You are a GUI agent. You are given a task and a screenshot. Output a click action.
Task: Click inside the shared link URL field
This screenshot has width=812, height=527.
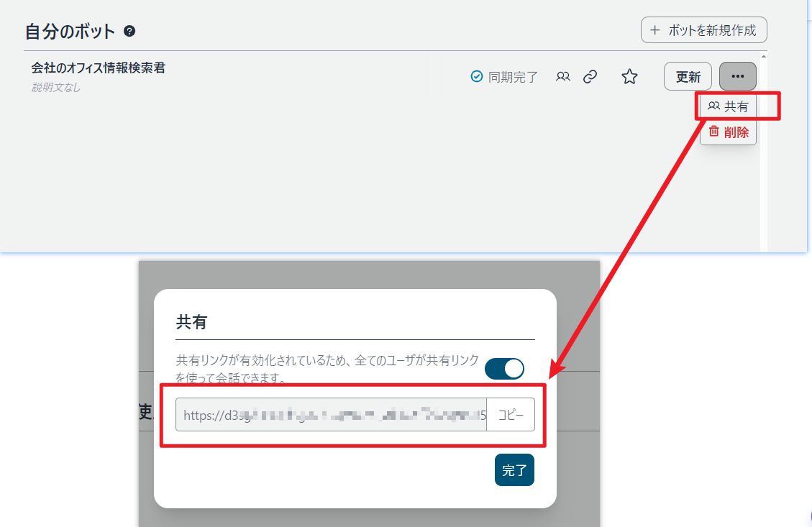pyautogui.click(x=331, y=415)
